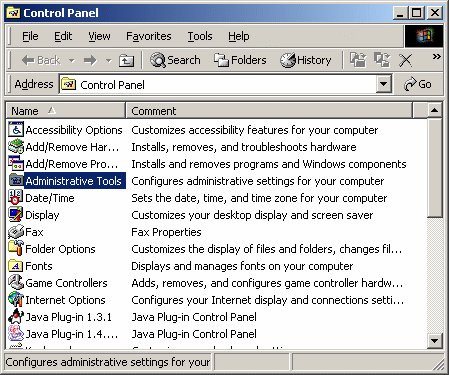Click the Forward arrow button
The width and height of the screenshot is (449, 375).
click(90, 60)
